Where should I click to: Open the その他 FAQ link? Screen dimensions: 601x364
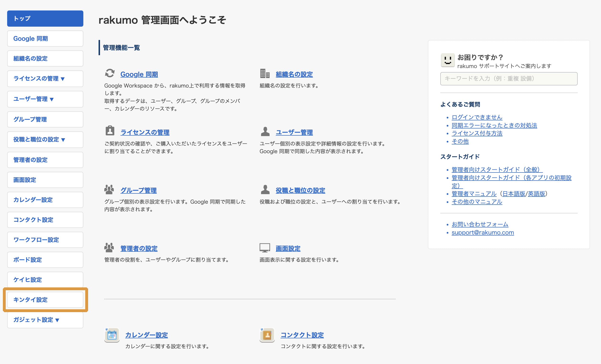point(460,141)
